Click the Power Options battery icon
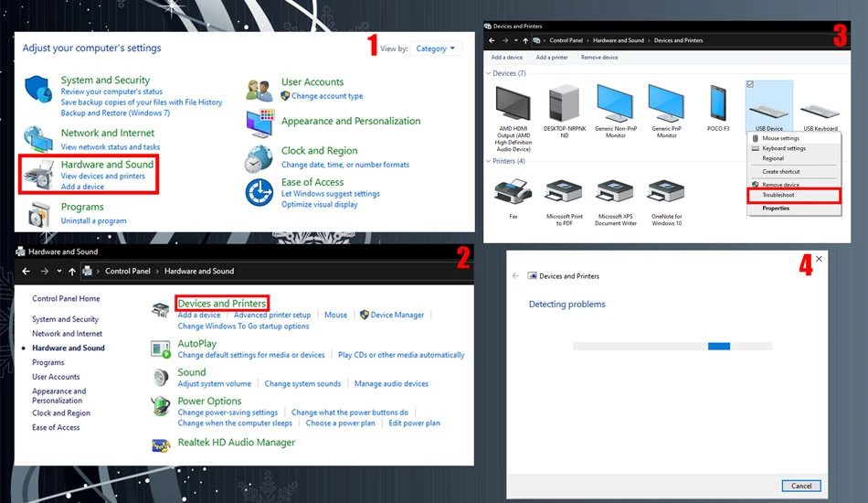 pos(161,406)
